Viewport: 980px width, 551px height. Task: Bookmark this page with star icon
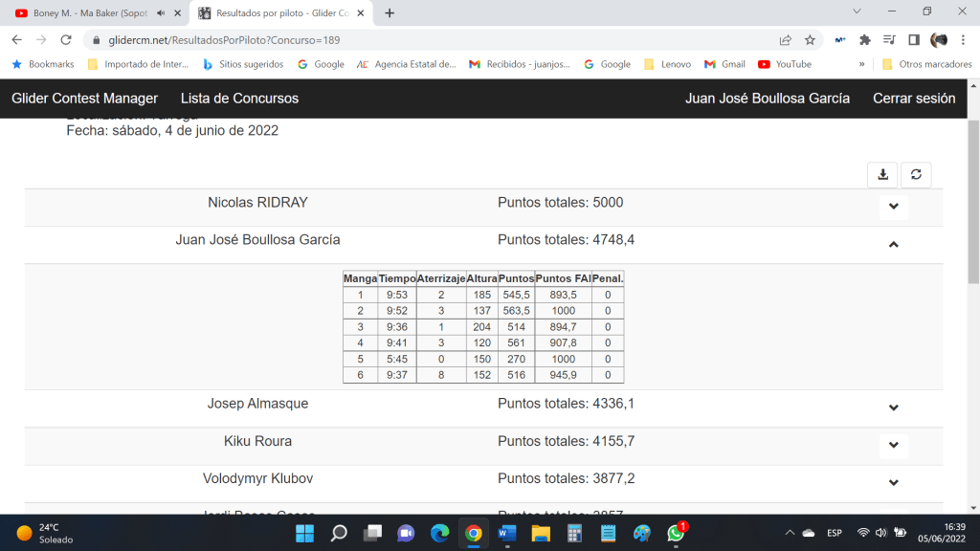pyautogui.click(x=810, y=40)
